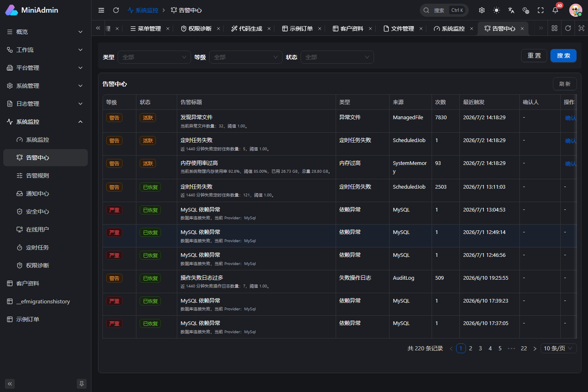The height and width of the screenshot is (392, 588).
Task: Expand the 概览 sidebar menu
Action: 45,32
